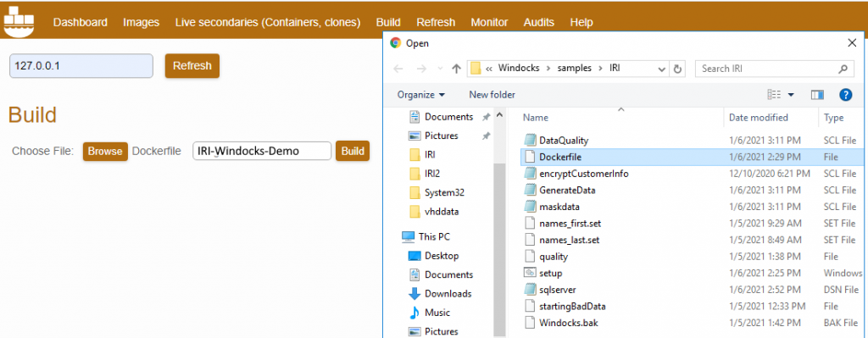This screenshot has height=338, width=868.
Task: Open the Help question mark icon
Action: (845, 95)
